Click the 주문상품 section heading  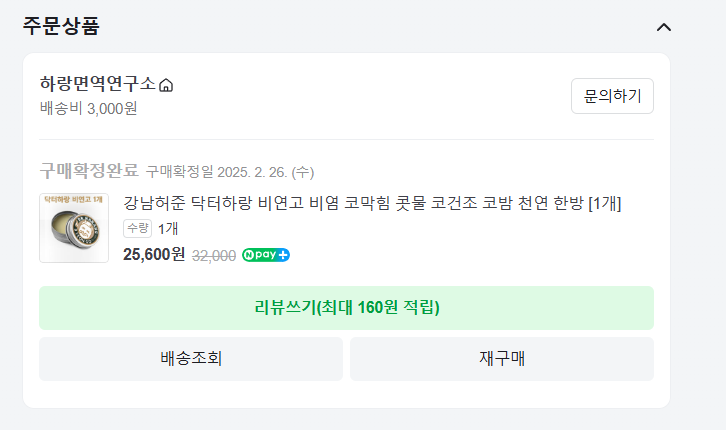[x=62, y=27]
